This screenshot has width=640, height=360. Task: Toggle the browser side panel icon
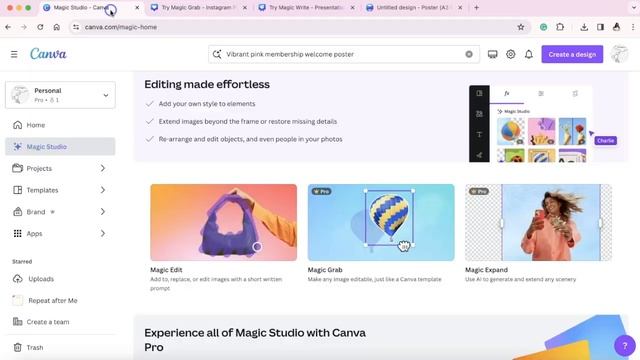click(600, 27)
